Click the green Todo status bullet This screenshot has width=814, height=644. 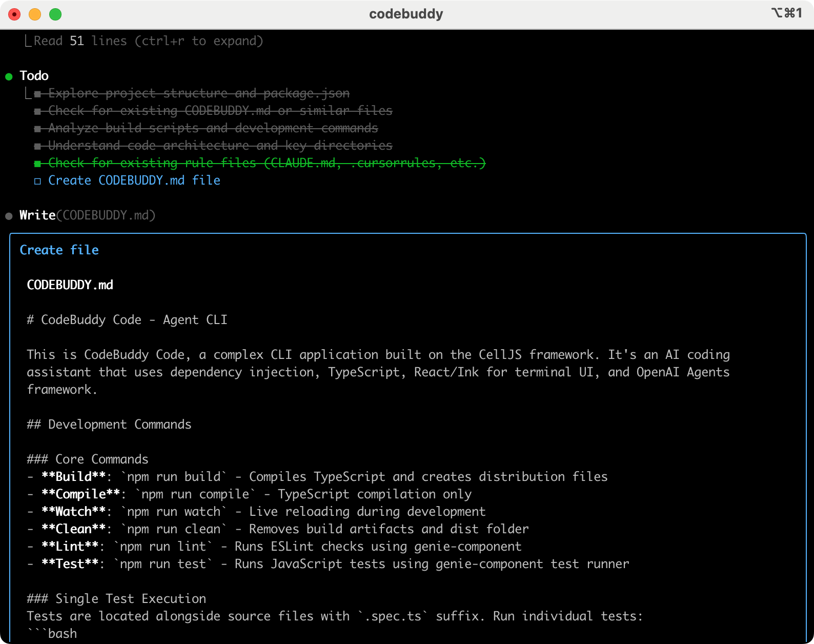click(x=9, y=77)
